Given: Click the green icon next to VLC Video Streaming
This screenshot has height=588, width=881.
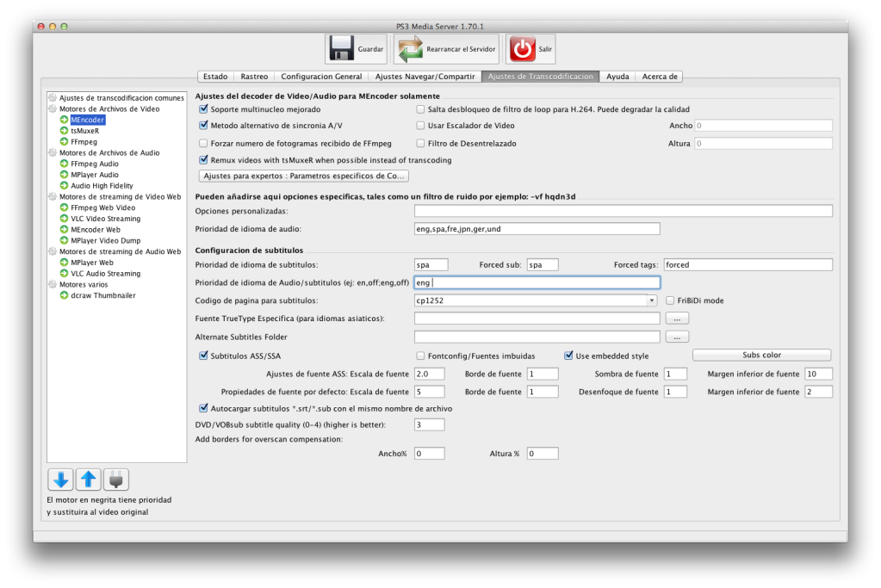Looking at the screenshot, I should [x=64, y=219].
